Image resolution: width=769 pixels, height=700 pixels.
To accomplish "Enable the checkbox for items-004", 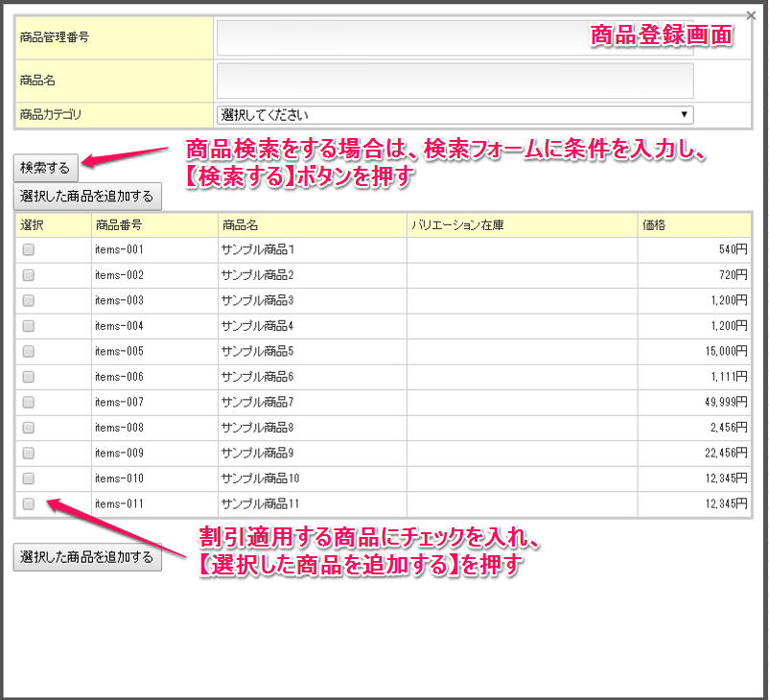I will tap(29, 326).
